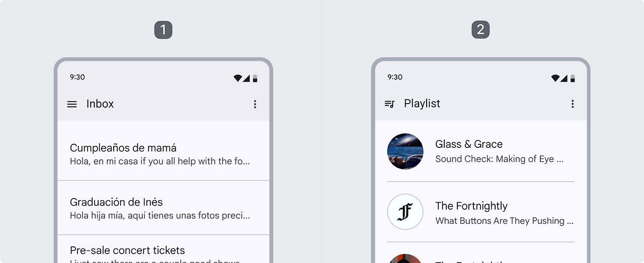Click the number 1 badge label
This screenshot has height=263, width=644.
tap(163, 30)
